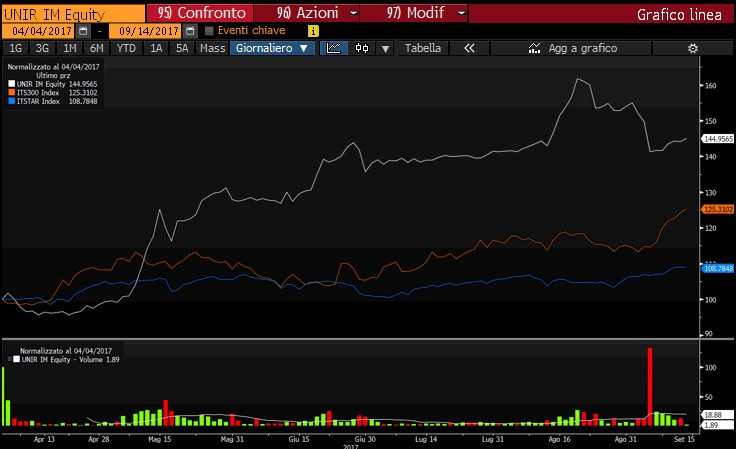Click UNIR IM Equity legend value 144.9565
Image resolution: width=736 pixels, height=449 pixels.
tap(83, 84)
